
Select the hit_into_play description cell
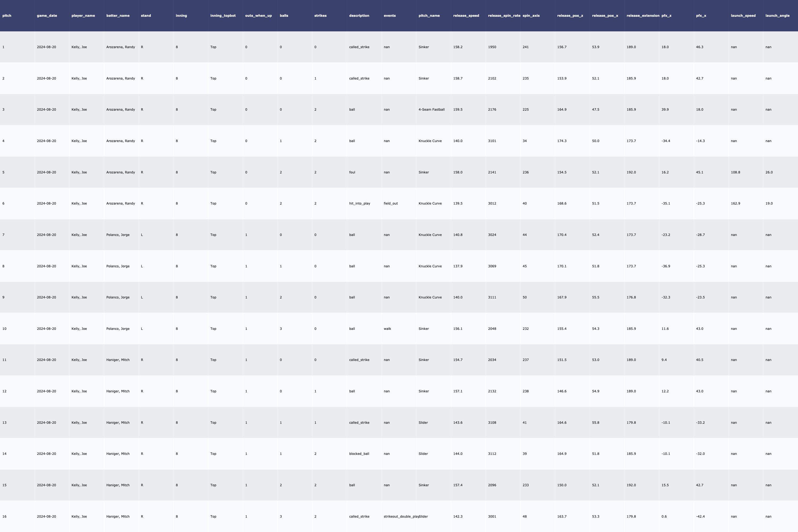click(x=359, y=203)
